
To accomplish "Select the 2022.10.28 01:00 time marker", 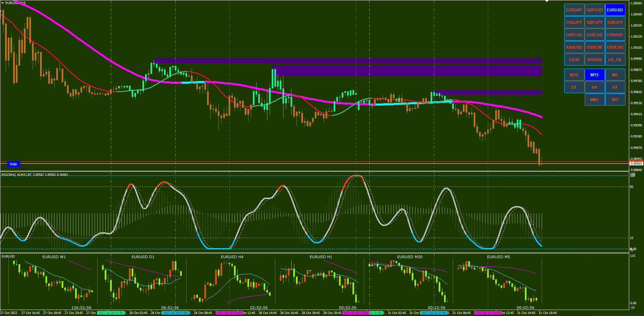I will tap(111, 313).
